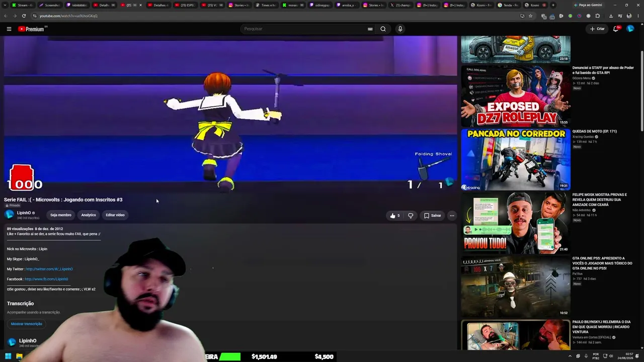Show hidden icons in the system tray
Image resolution: width=644 pixels, height=362 pixels.
tap(570, 356)
